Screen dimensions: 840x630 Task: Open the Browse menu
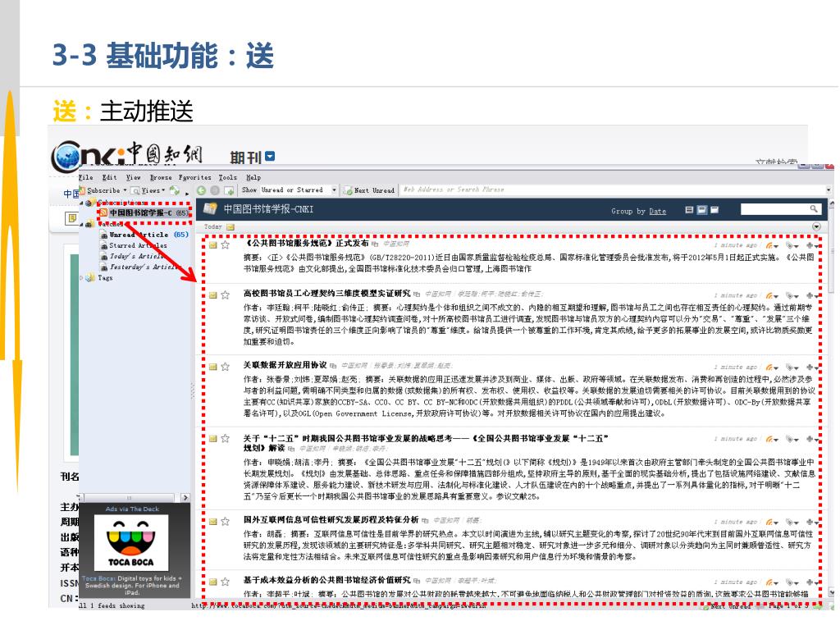161,177
